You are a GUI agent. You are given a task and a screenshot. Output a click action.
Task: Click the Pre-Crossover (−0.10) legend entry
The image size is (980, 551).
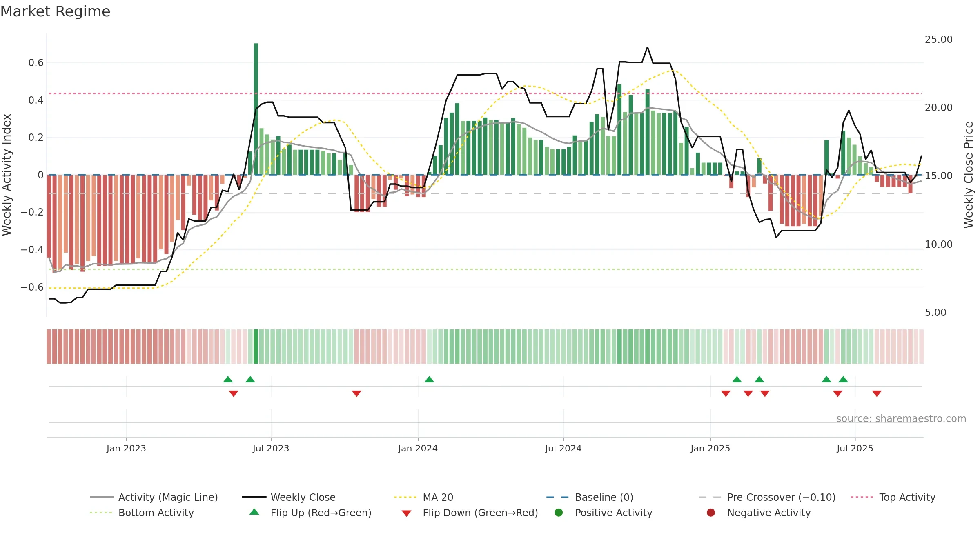point(767,497)
